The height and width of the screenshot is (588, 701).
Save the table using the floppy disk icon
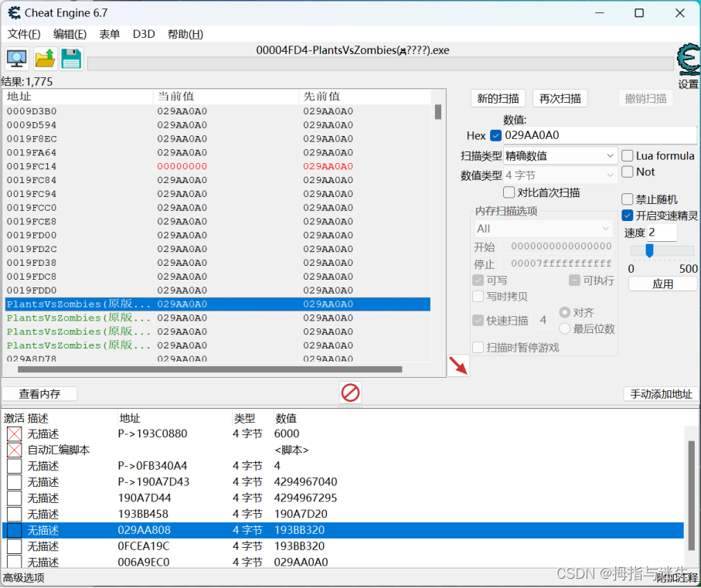click(71, 59)
